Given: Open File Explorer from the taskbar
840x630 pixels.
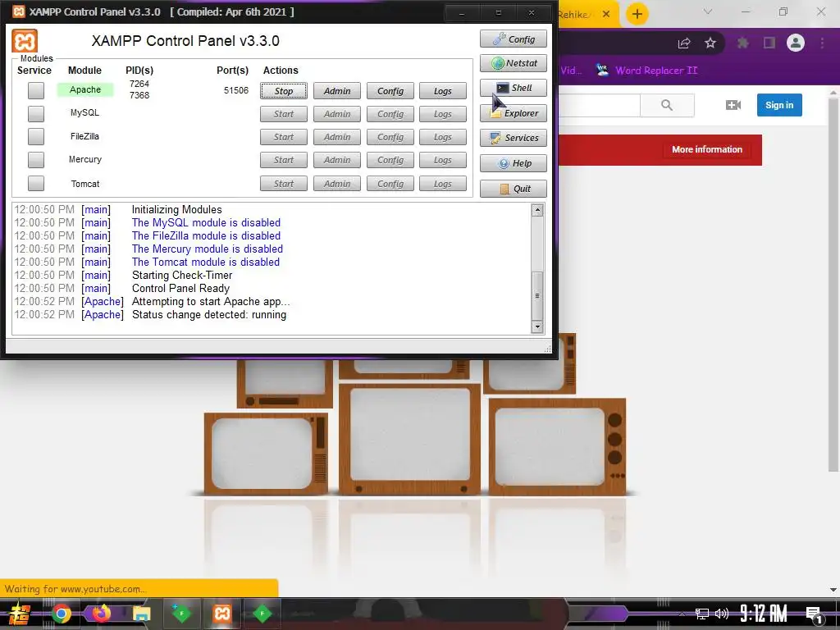Looking at the screenshot, I should [141, 614].
